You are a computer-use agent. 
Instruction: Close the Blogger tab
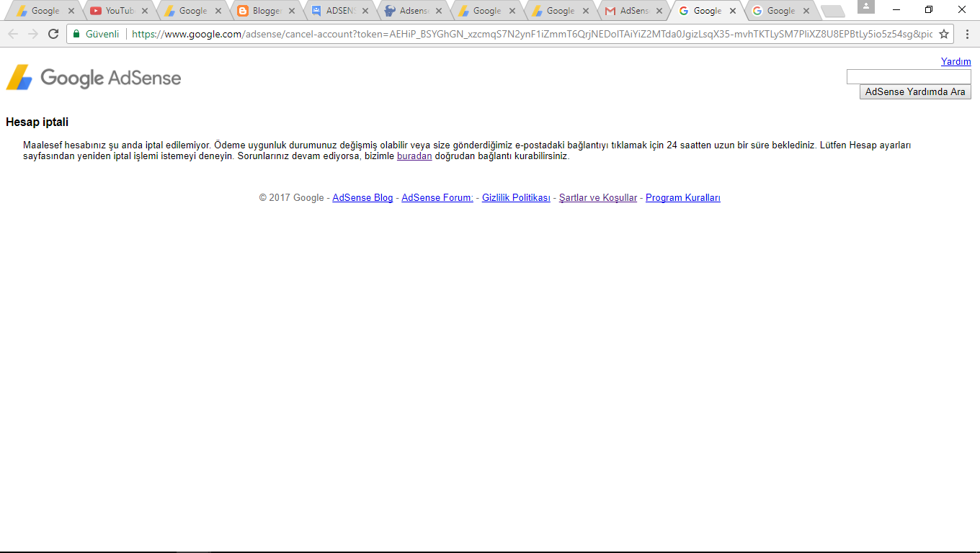pos(291,11)
